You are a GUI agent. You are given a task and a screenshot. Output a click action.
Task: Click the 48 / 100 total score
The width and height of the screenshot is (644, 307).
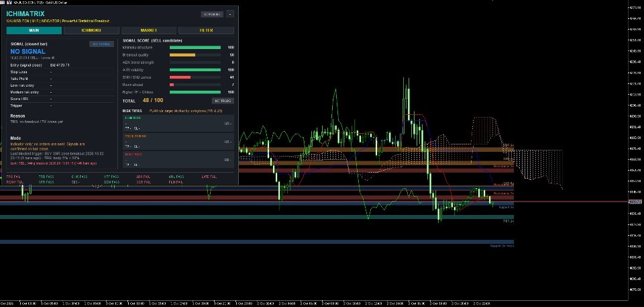point(153,100)
